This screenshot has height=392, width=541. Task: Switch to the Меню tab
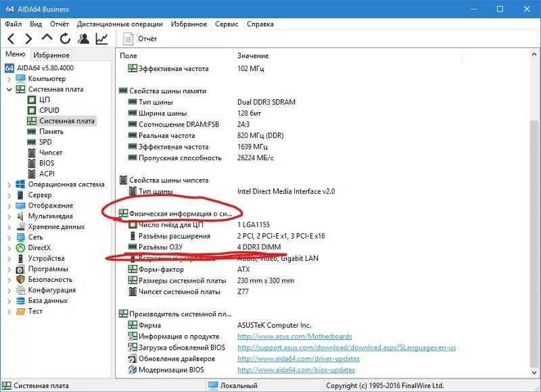pos(16,54)
